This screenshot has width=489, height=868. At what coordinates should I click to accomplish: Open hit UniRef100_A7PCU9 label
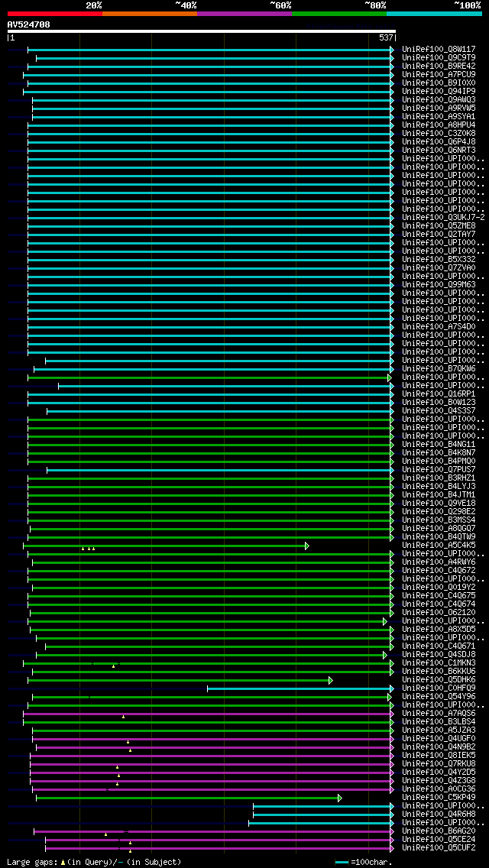tap(439, 75)
